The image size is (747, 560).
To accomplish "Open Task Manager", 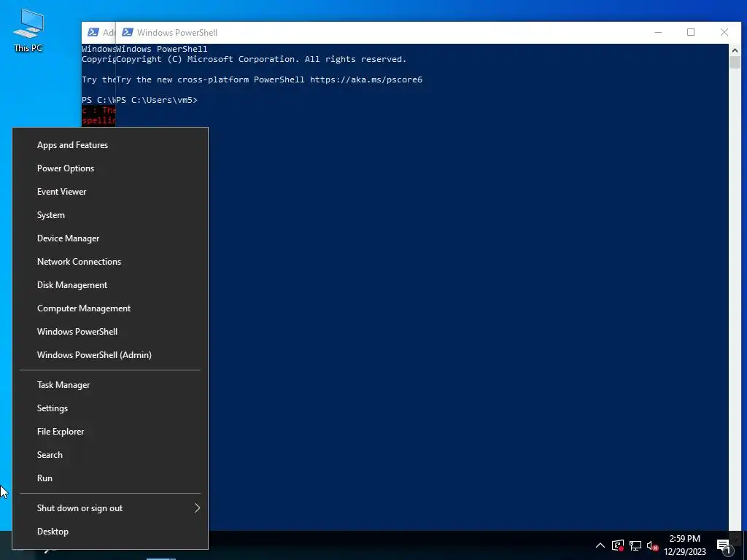I will pos(110,385).
